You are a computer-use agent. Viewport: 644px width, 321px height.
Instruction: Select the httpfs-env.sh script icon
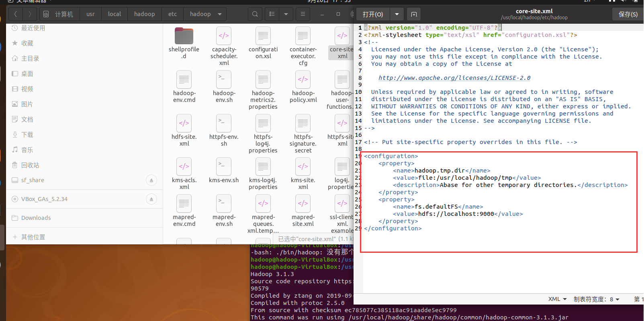(x=224, y=123)
